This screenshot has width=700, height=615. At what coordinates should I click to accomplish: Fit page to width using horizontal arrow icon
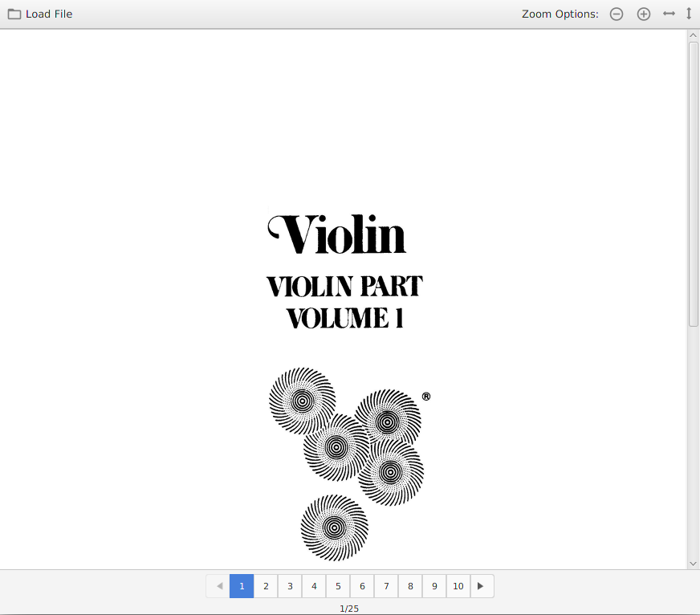click(x=669, y=14)
